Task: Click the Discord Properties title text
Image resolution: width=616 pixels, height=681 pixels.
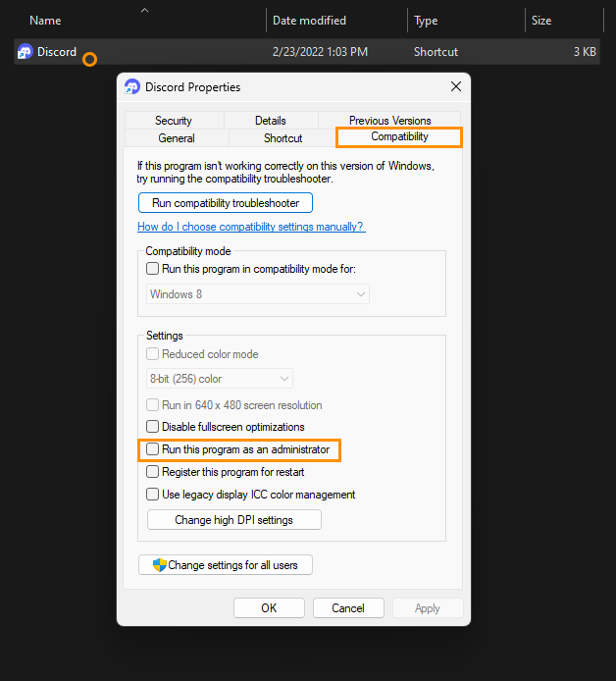Action: [192, 87]
